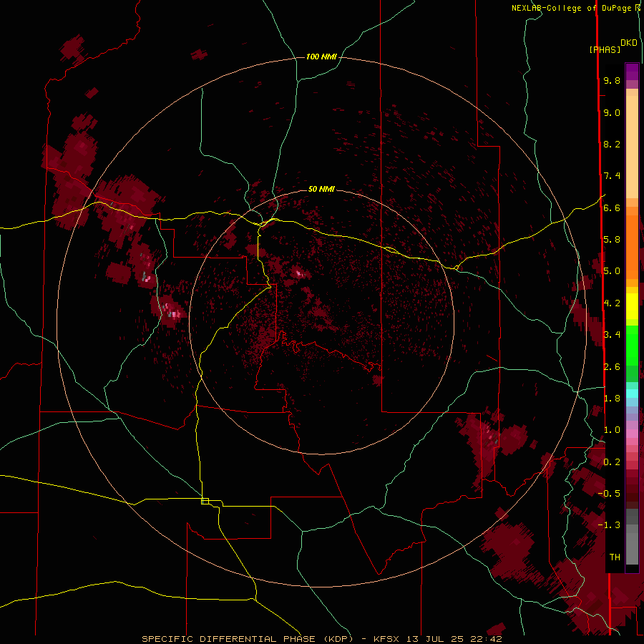Click the pink segment of color bar

[632, 434]
